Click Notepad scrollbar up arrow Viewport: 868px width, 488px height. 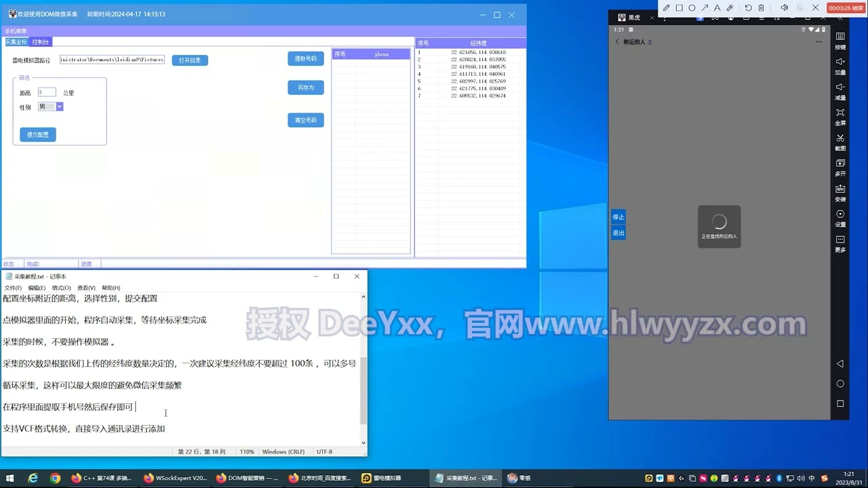tap(363, 297)
